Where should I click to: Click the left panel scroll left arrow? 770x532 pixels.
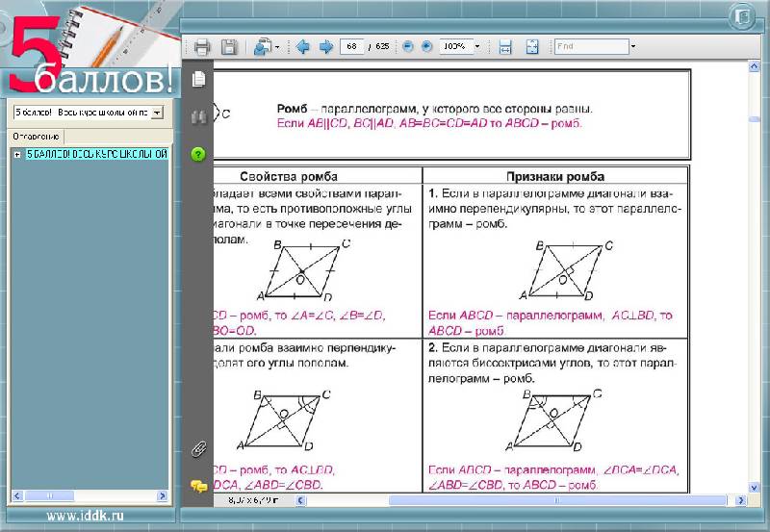(x=17, y=495)
